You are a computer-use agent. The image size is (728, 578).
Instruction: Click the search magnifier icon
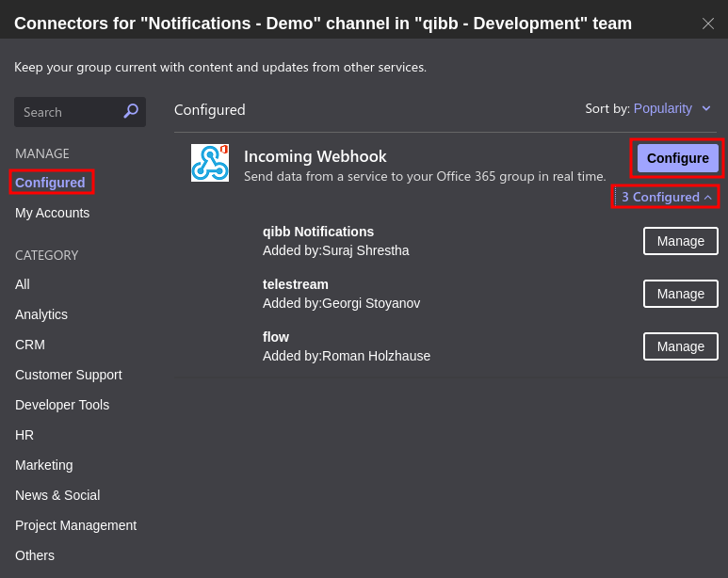pyautogui.click(x=131, y=111)
